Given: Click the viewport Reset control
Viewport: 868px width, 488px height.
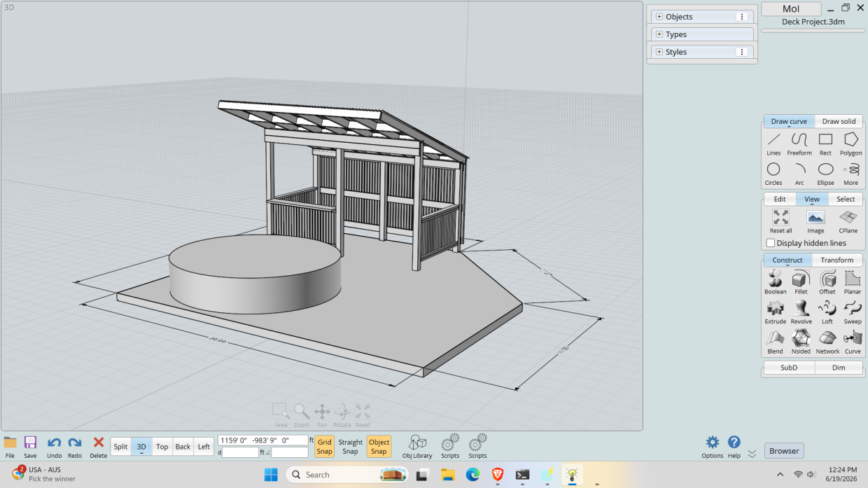Looking at the screenshot, I should click(363, 414).
